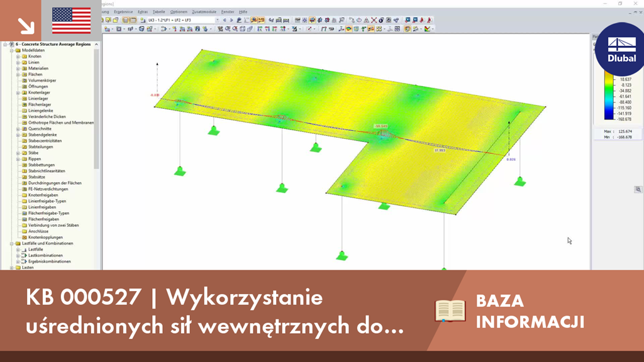Select the Orthotrope Flächen und Membranen item
Viewport: 644px width, 362px height.
point(61,123)
